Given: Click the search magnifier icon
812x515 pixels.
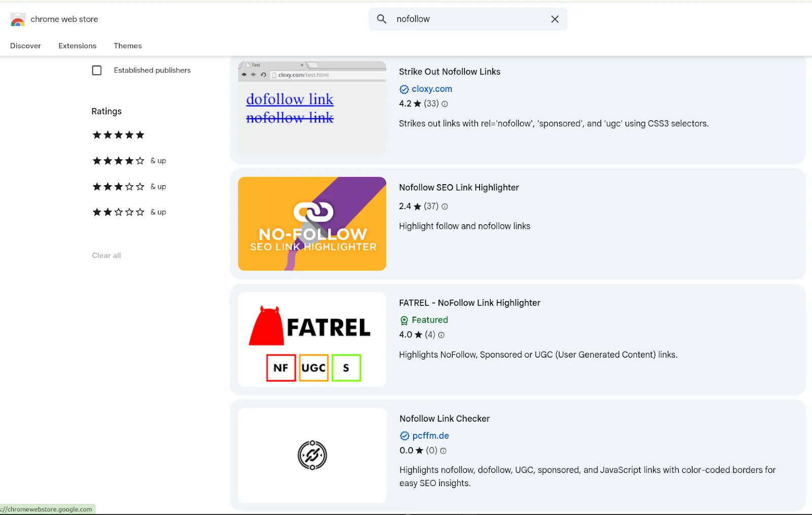Looking at the screenshot, I should (x=381, y=19).
